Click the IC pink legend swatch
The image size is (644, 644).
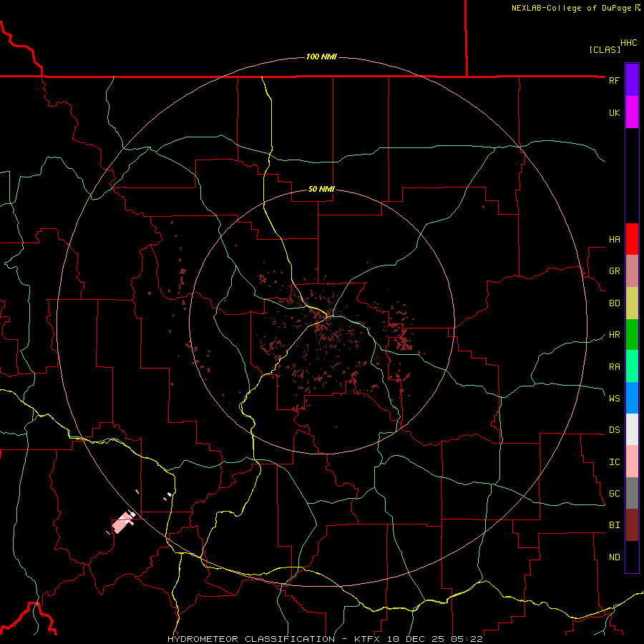[x=632, y=462]
